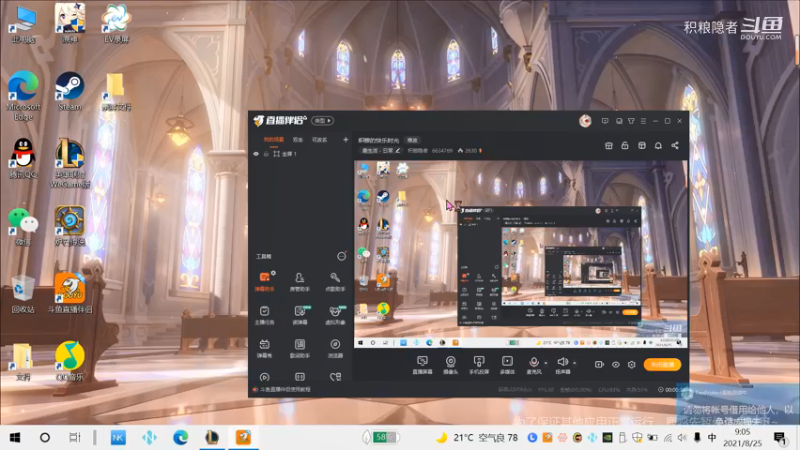The width and height of the screenshot is (800, 450).
Task: Click Microsoft Edge on the taskbar
Action: [x=180, y=438]
